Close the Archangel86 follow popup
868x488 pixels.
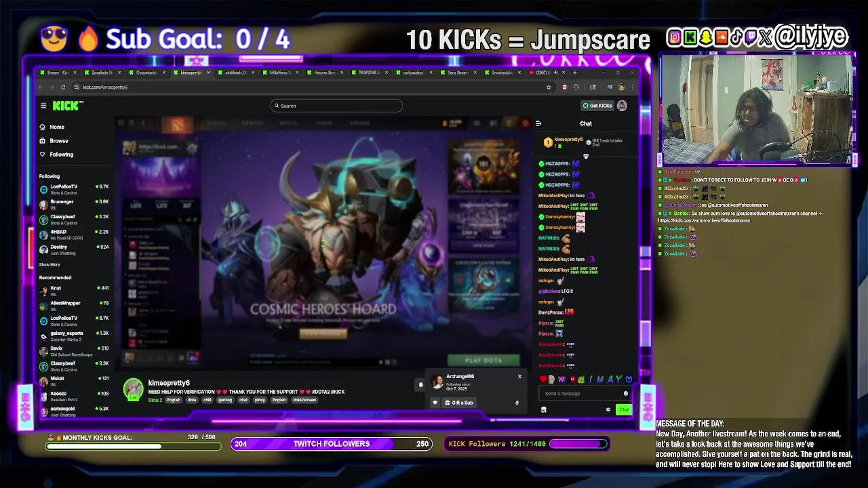(519, 376)
